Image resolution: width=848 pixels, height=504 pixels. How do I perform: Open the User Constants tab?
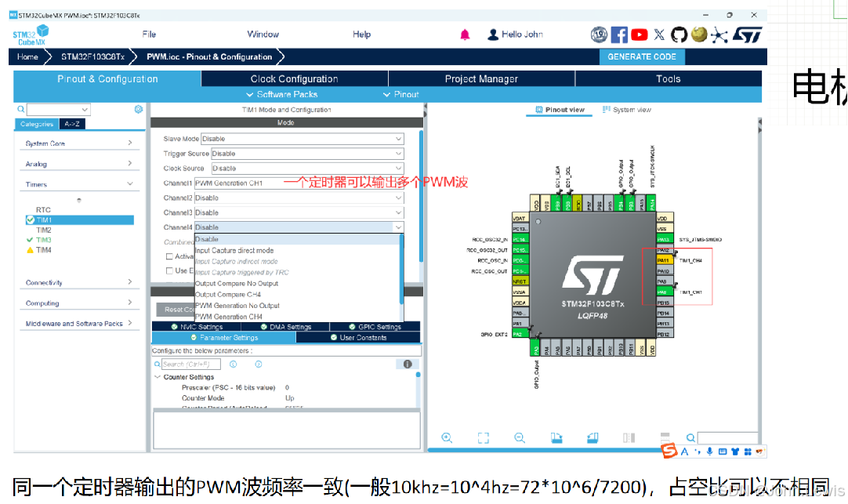point(358,338)
